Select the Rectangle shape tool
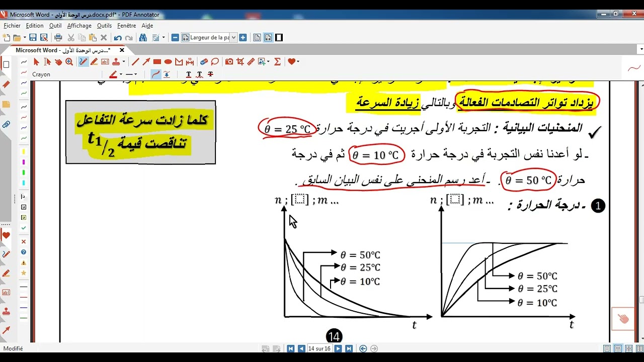644x362 pixels. [x=157, y=62]
